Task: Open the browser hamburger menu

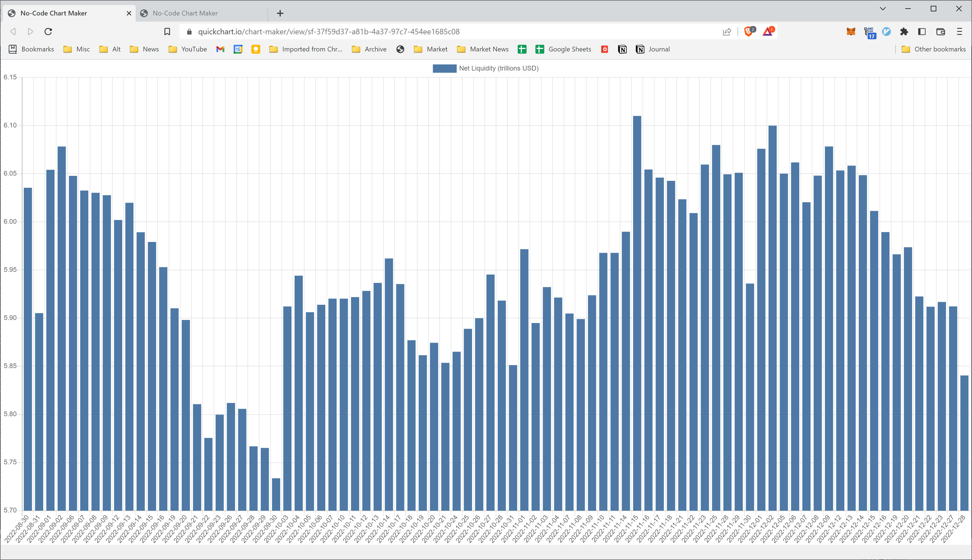Action: (959, 32)
